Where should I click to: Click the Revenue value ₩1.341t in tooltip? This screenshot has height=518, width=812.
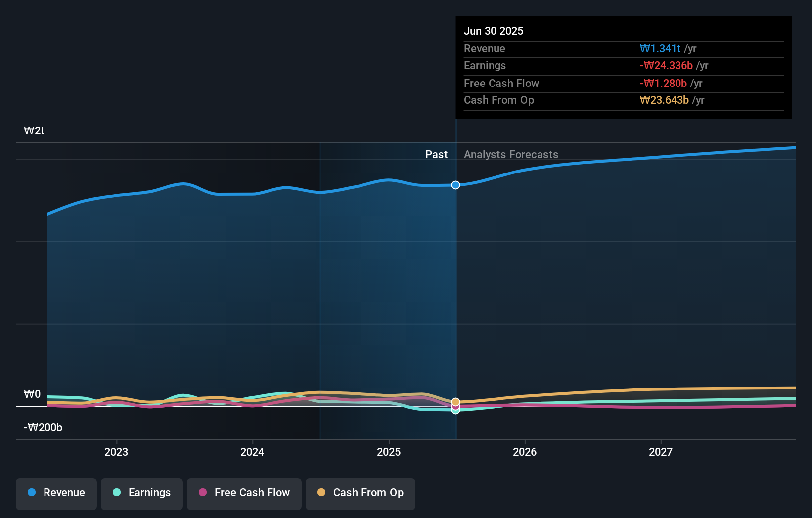[x=662, y=48]
